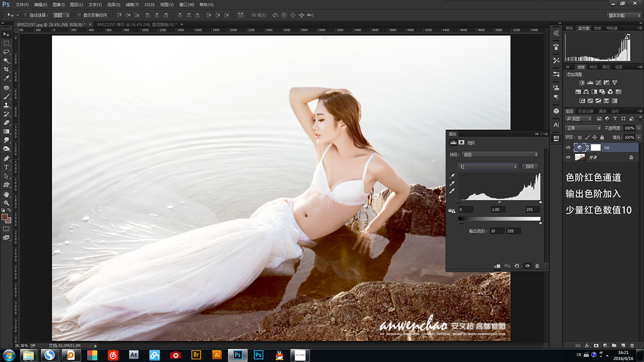Pick the black point eyedropper in Levels
This screenshot has height=362, width=644.
[452, 176]
